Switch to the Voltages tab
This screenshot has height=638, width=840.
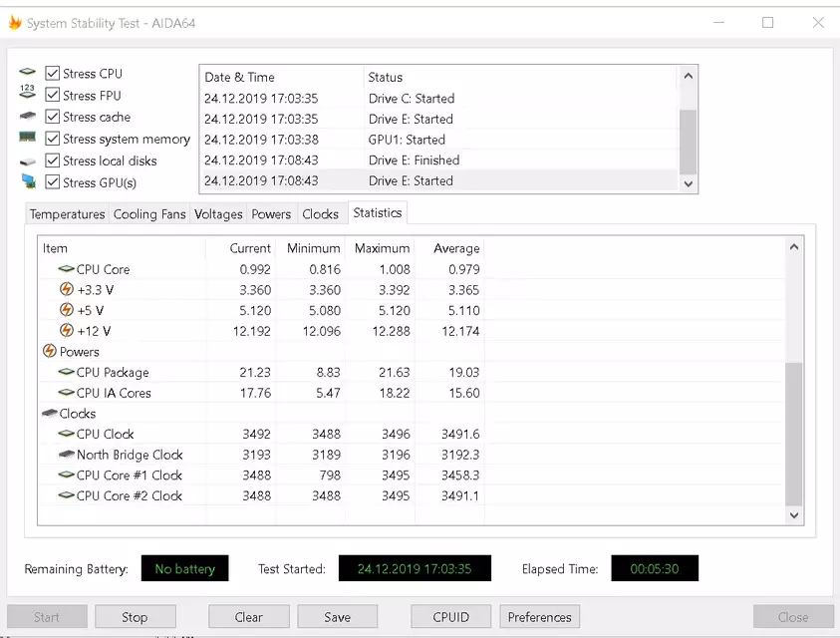pos(218,214)
